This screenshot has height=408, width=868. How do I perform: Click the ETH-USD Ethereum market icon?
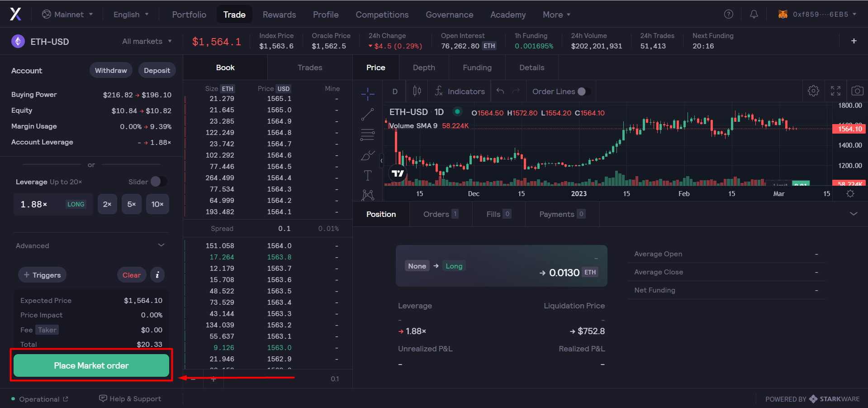18,41
